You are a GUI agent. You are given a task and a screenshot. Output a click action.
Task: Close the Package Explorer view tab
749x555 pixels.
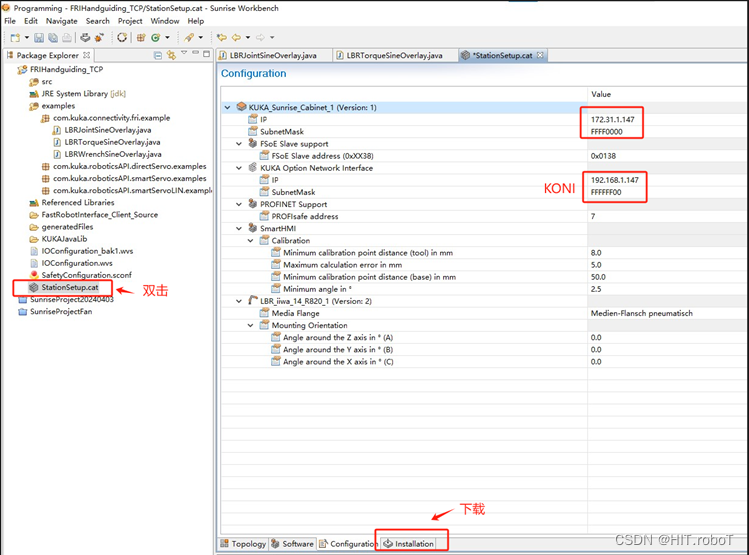pyautogui.click(x=86, y=55)
